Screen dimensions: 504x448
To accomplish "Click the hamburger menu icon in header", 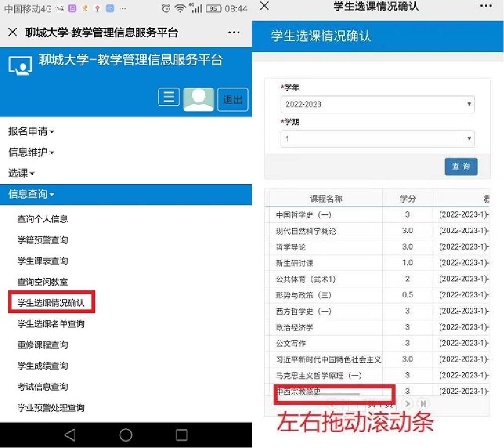I will coord(169,97).
